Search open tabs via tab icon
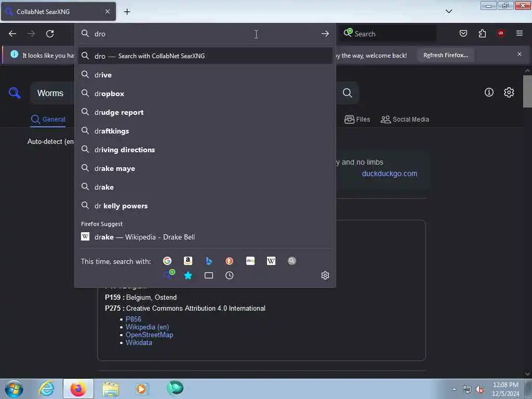Screen dimensions: 532x399 click(209, 275)
